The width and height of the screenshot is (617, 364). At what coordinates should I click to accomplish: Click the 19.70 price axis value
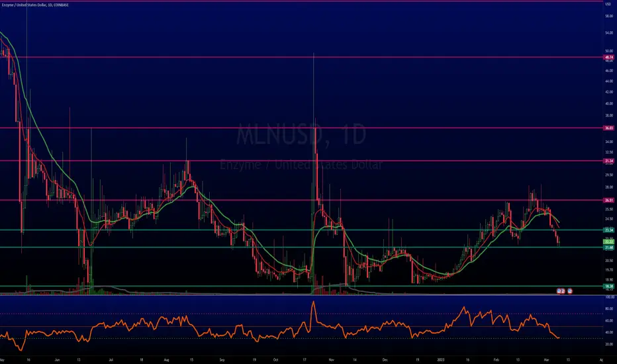pyautogui.click(x=609, y=270)
